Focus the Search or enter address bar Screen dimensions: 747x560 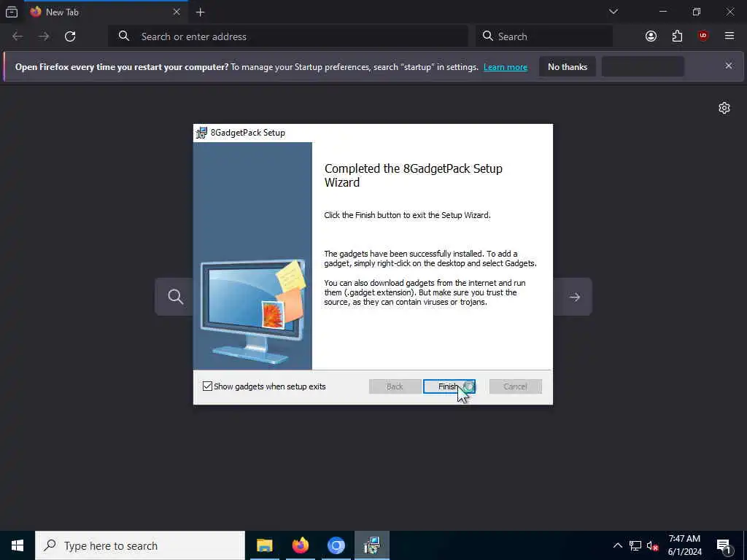[x=288, y=36]
